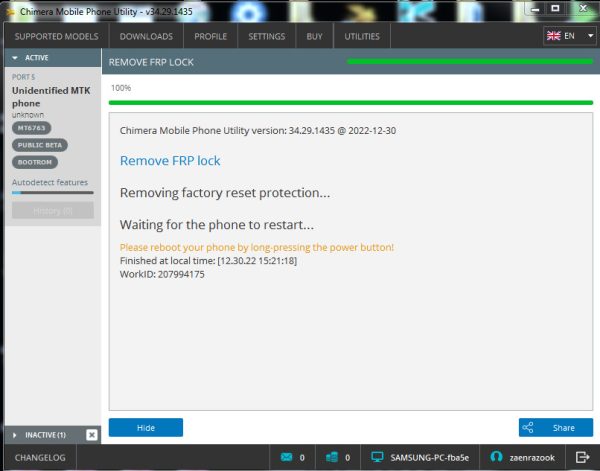The height and width of the screenshot is (471, 600).
Task: Click the MT6763 chip badge
Action: pyautogui.click(x=31, y=128)
